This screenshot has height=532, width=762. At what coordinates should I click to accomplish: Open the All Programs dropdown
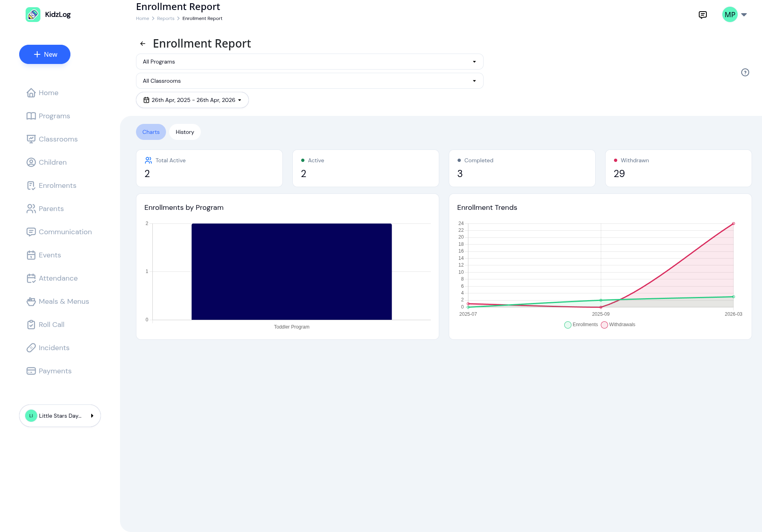point(310,62)
